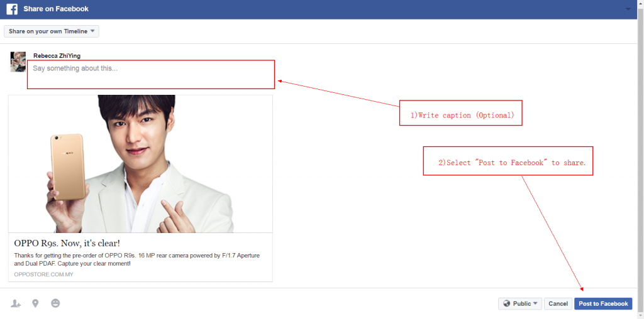Viewport: 644px width, 319px height.
Task: Click the link preview description text
Action: [x=136, y=259]
